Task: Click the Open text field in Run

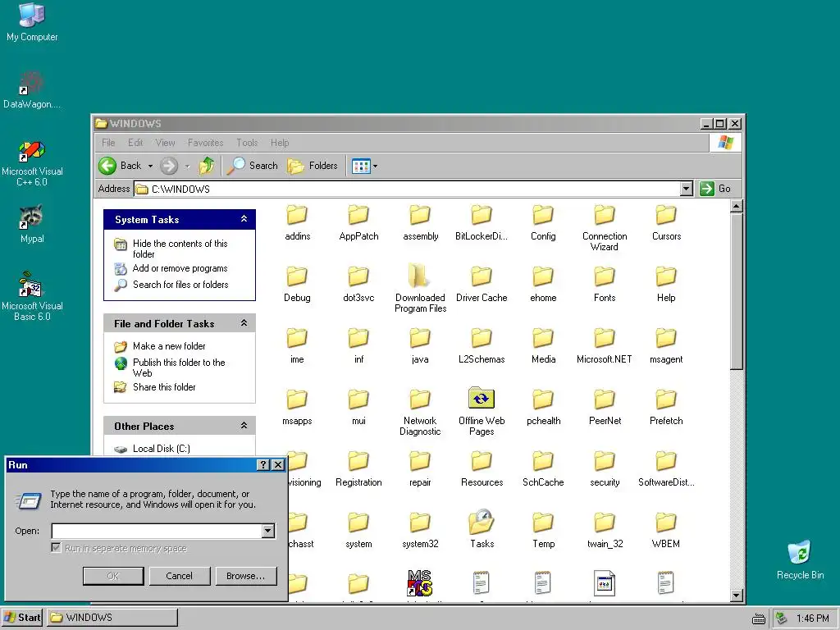Action: click(x=157, y=531)
